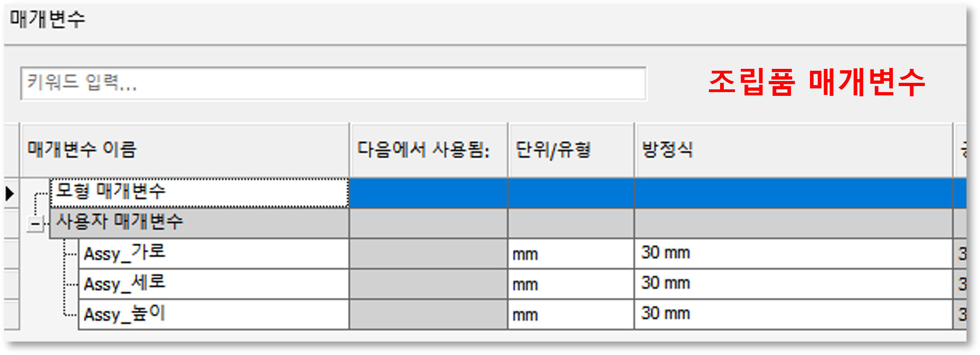Click the keyword search input field

(333, 83)
